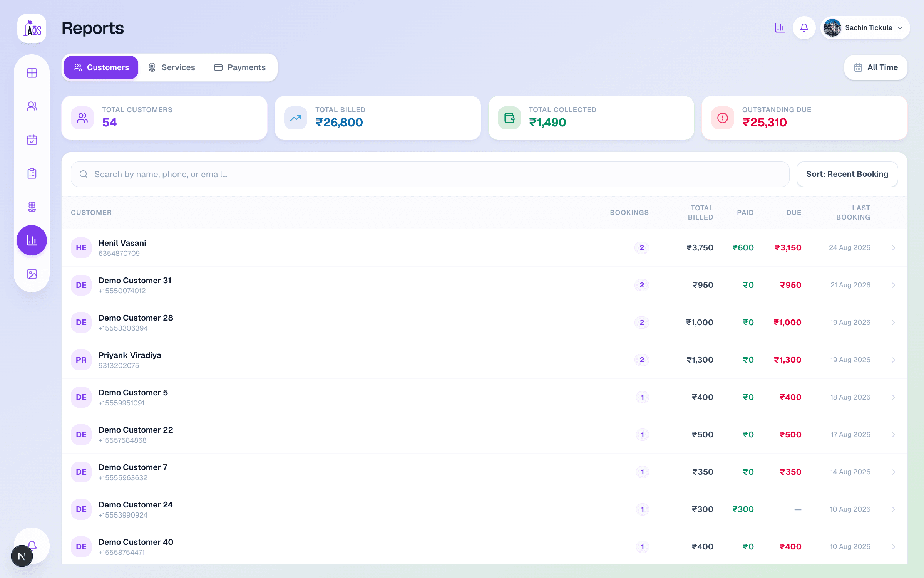Switch to the Customers tab
The height and width of the screenshot is (578, 924).
[x=101, y=67]
